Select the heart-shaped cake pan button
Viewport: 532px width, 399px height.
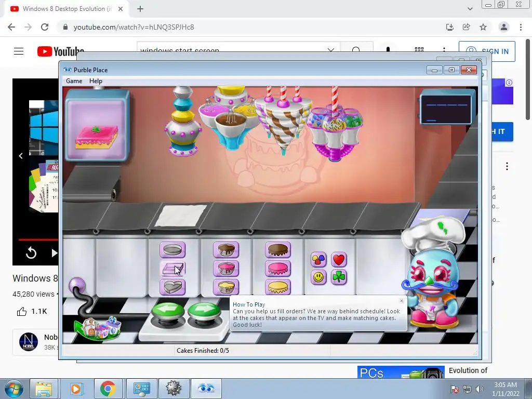[x=172, y=287]
